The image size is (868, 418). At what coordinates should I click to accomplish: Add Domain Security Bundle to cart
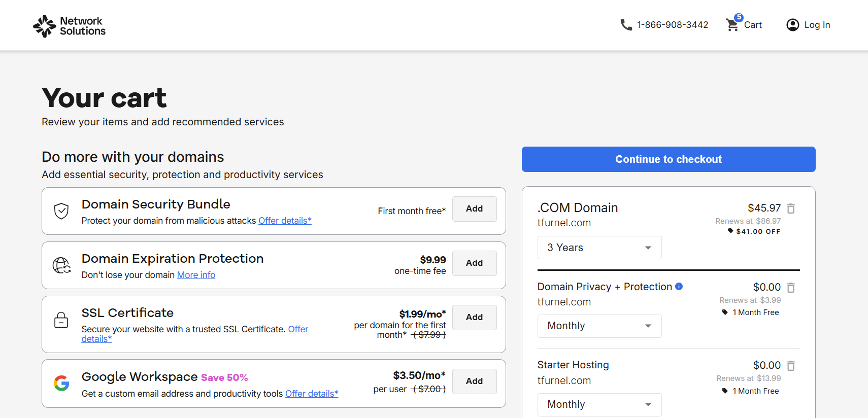click(x=475, y=209)
